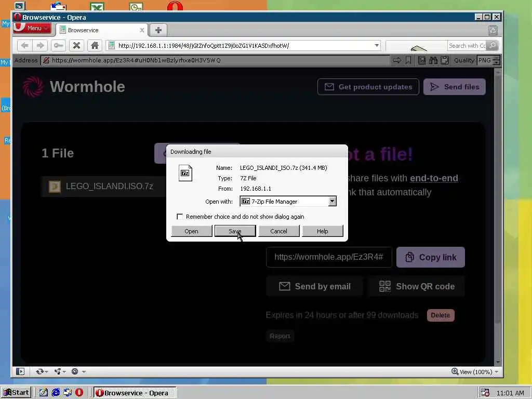This screenshot has width=532, height=399.
Task: Open a new tab with plus button
Action: (x=158, y=30)
